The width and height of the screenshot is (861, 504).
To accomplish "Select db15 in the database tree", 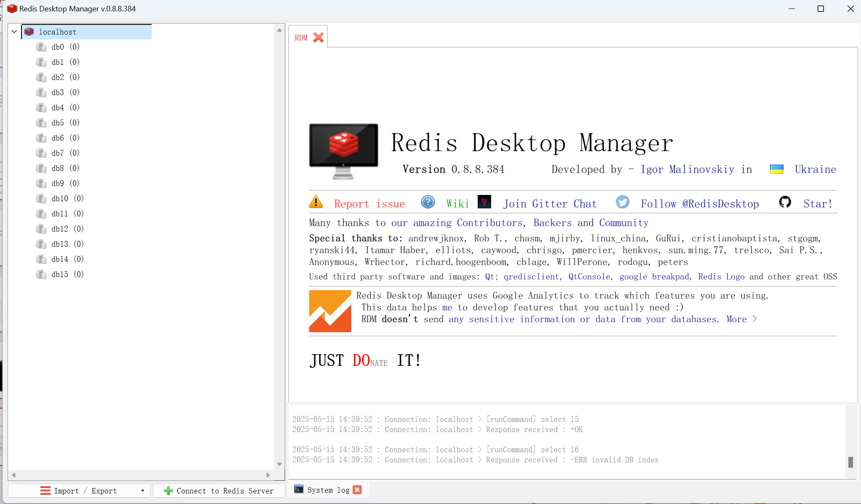I will [60, 274].
